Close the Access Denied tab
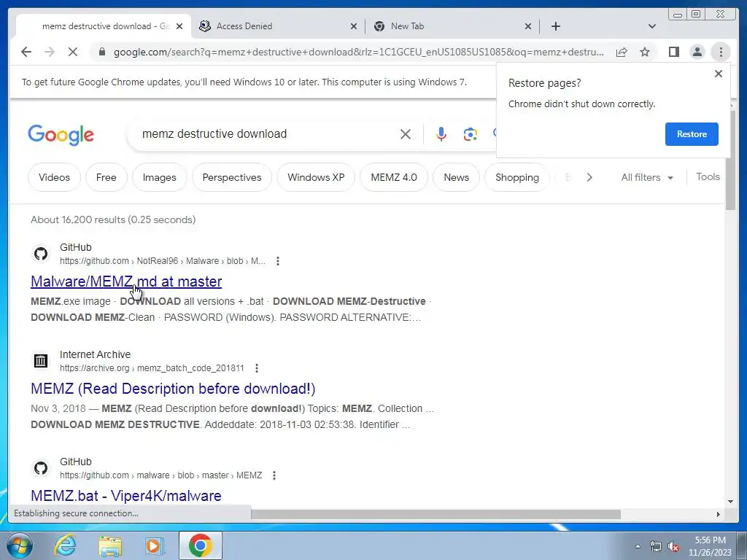Screen dimensions: 747x560 354,26
